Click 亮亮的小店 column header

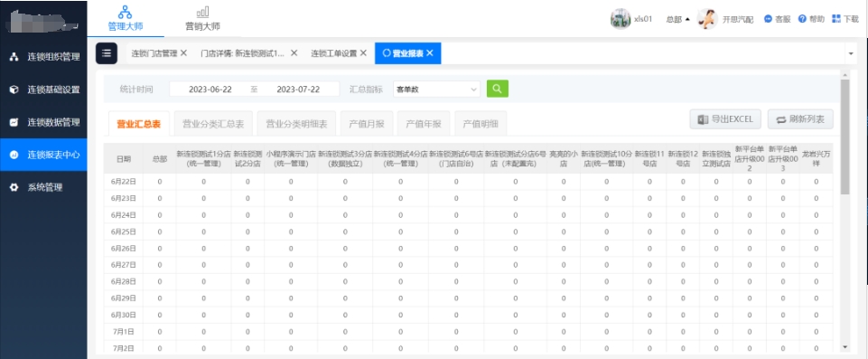pos(564,158)
